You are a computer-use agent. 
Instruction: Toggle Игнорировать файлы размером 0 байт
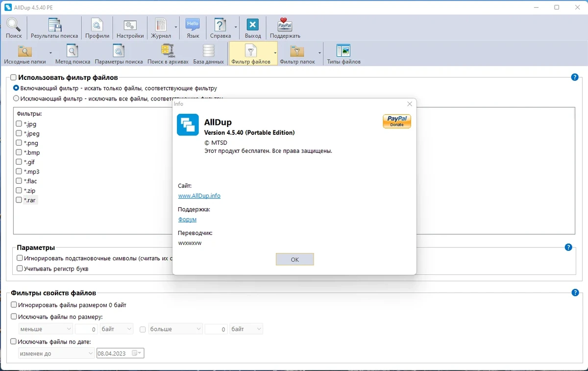(x=14, y=305)
